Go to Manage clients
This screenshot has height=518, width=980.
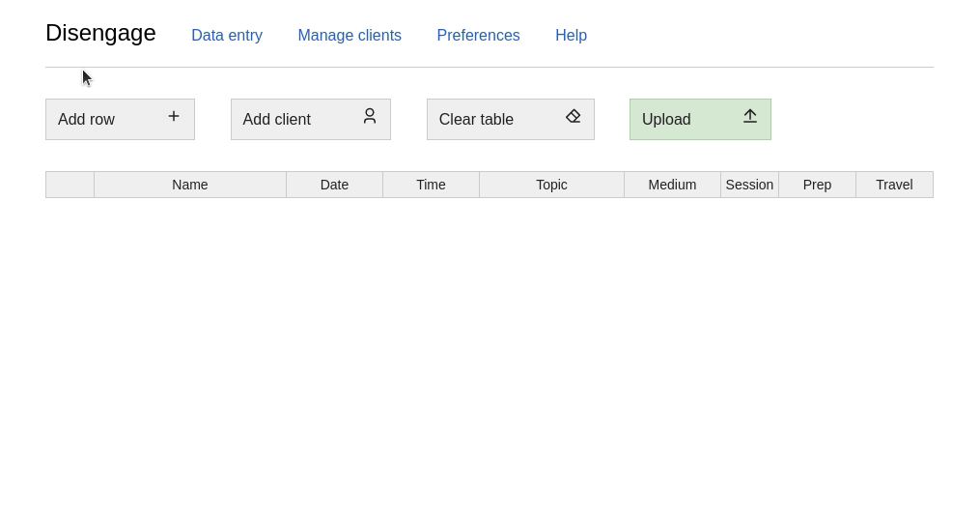click(350, 36)
